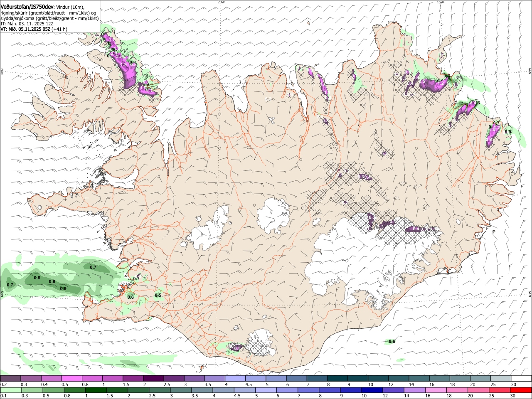Click the '30' label under the upper legend row
This screenshot has height=399, width=532.
coord(513,384)
